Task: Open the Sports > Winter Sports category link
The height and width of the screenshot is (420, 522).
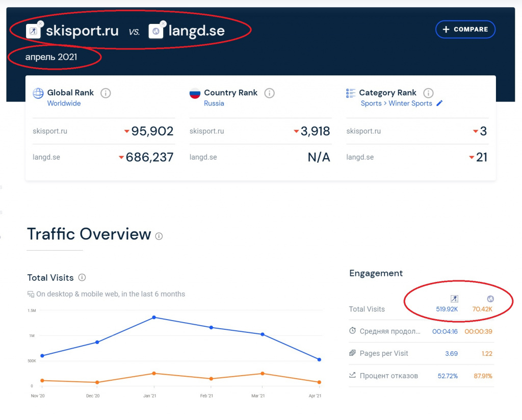Action: click(397, 103)
